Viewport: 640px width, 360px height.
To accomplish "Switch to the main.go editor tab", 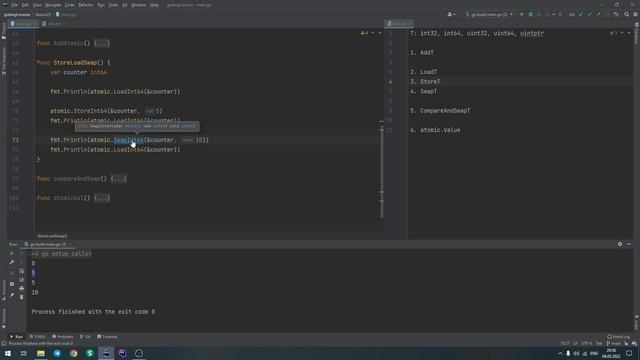I will (x=24, y=24).
